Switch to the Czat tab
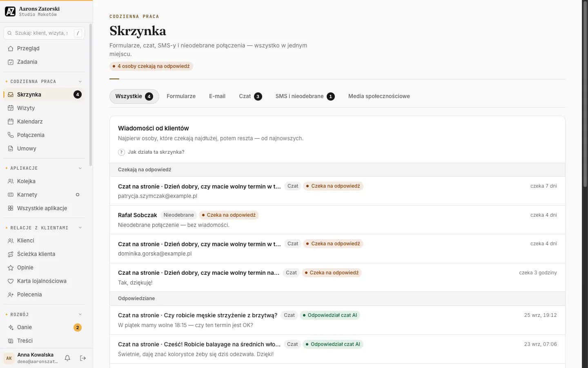Screen dimensions: 588x368 tap(250, 96)
